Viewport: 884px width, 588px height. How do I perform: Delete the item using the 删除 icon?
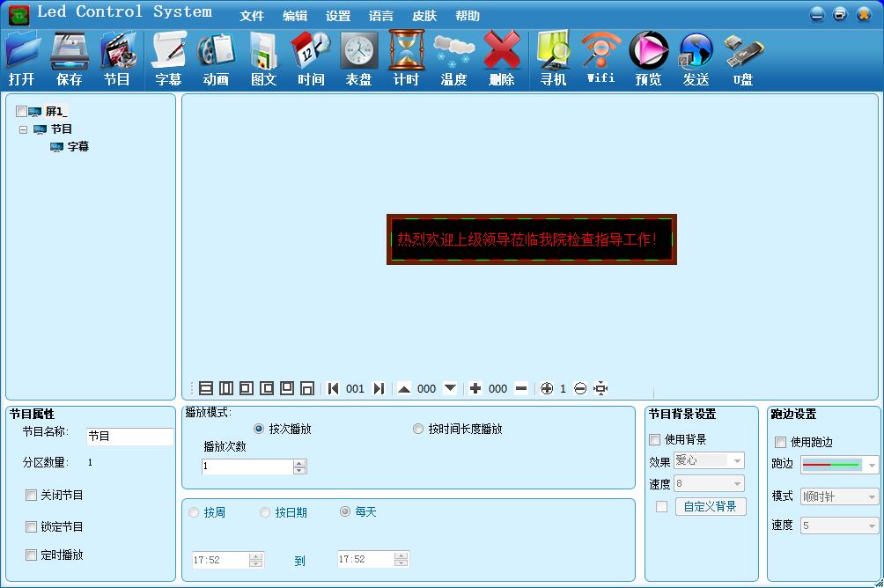coord(501,58)
